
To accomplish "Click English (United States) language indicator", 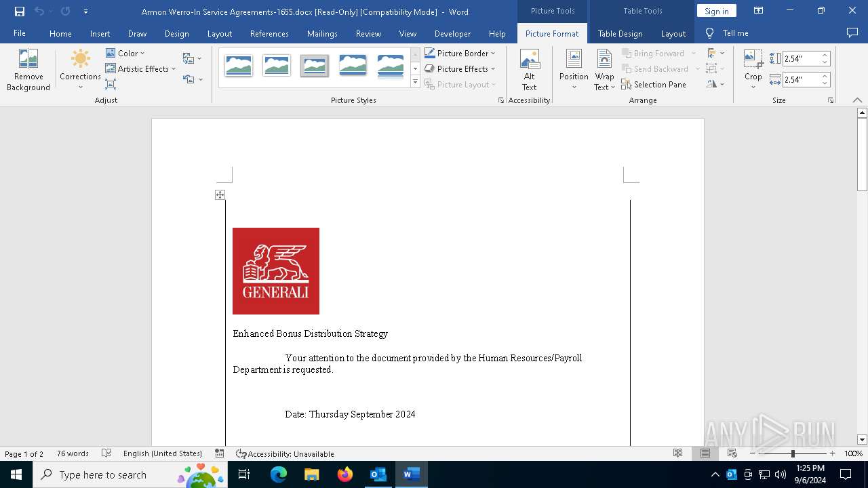I will pyautogui.click(x=163, y=453).
